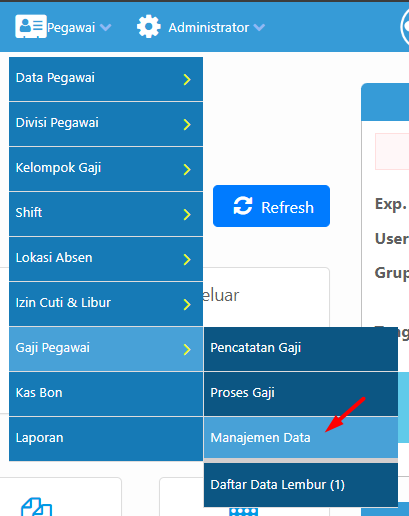409x516 pixels.
Task: Click the yellow arrow beside Shift
Action: [x=187, y=214]
